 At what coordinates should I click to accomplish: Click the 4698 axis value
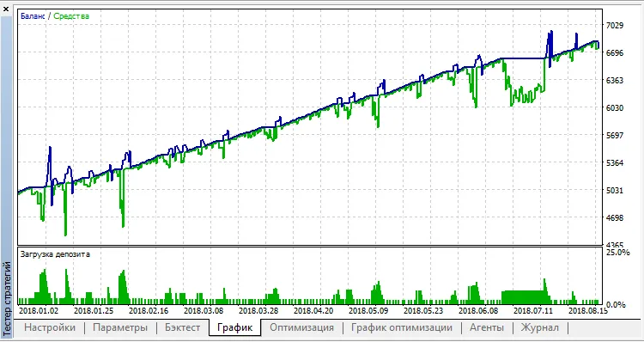pos(616,218)
